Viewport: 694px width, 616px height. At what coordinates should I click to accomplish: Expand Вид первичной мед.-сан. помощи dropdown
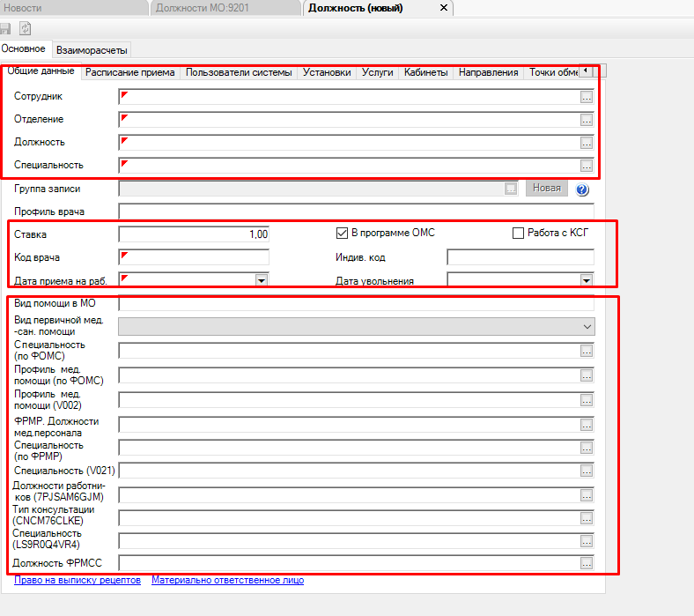(587, 327)
